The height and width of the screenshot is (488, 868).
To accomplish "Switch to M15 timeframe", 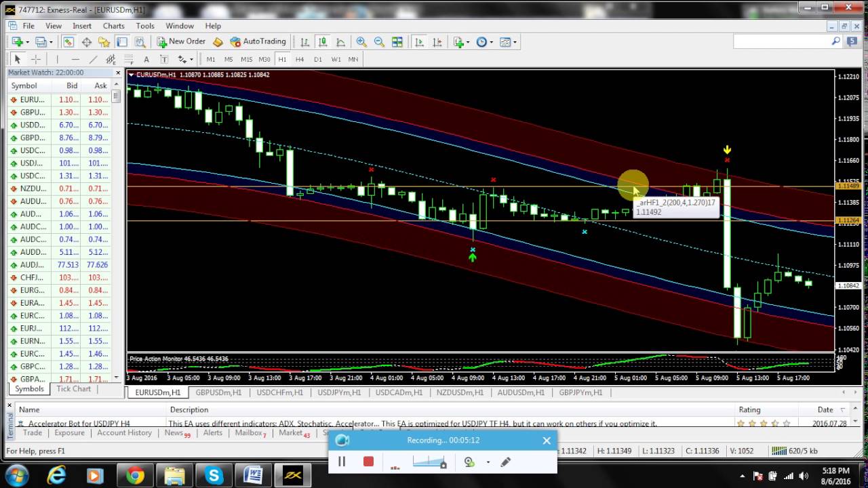I will tap(246, 59).
